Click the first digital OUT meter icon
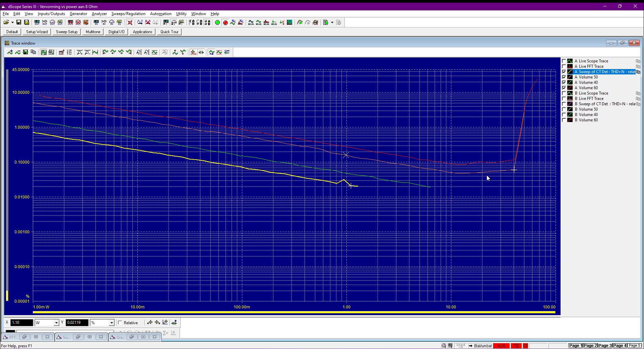Viewport: 644px width, 349px height. point(37,22)
